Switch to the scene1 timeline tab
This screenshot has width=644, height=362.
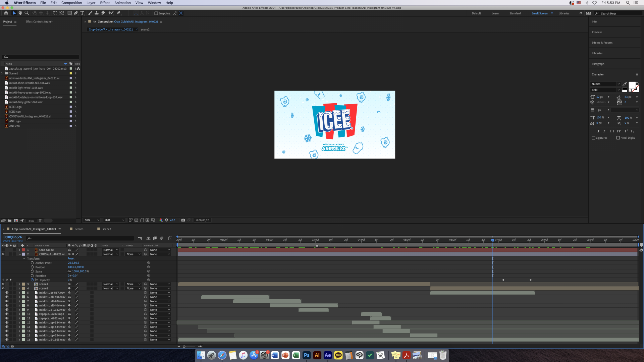[x=79, y=229]
